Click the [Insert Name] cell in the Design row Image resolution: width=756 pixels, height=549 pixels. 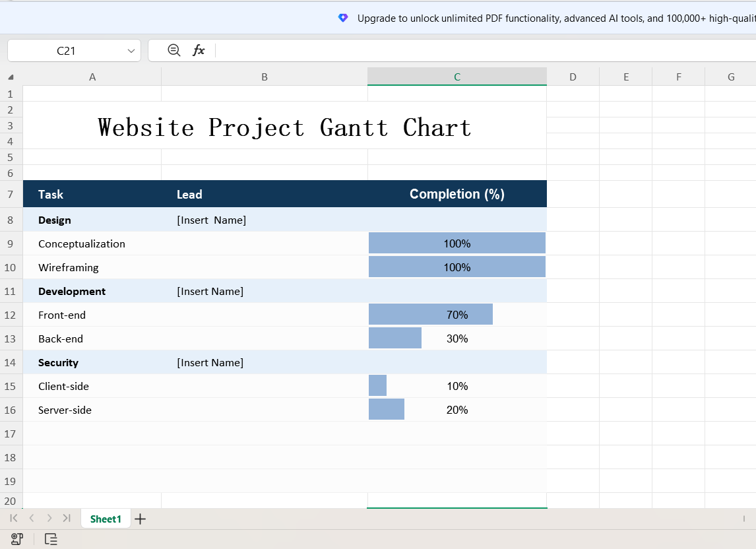point(265,220)
